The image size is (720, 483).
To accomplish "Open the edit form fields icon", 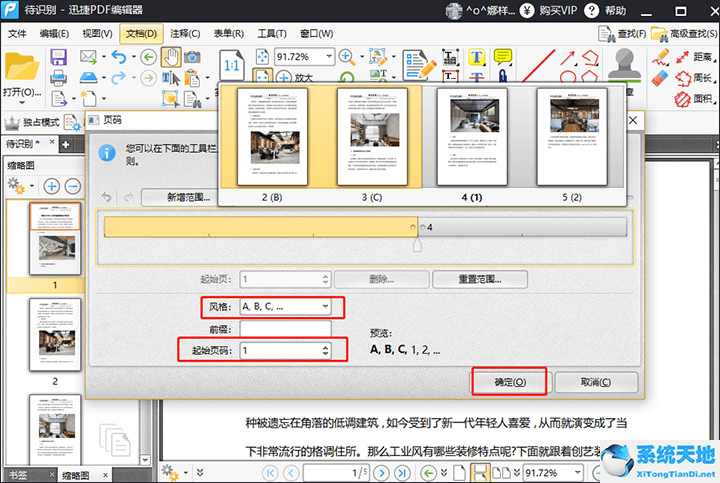I will pos(419,65).
